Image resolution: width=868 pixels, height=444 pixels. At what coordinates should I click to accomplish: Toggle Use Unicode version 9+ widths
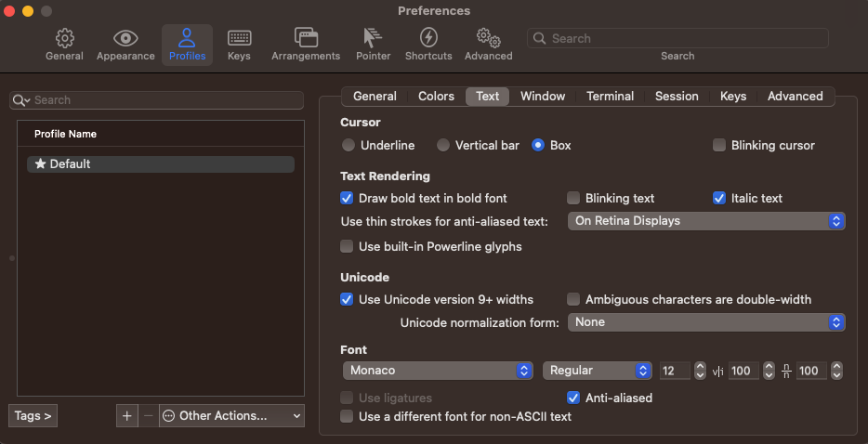click(347, 299)
